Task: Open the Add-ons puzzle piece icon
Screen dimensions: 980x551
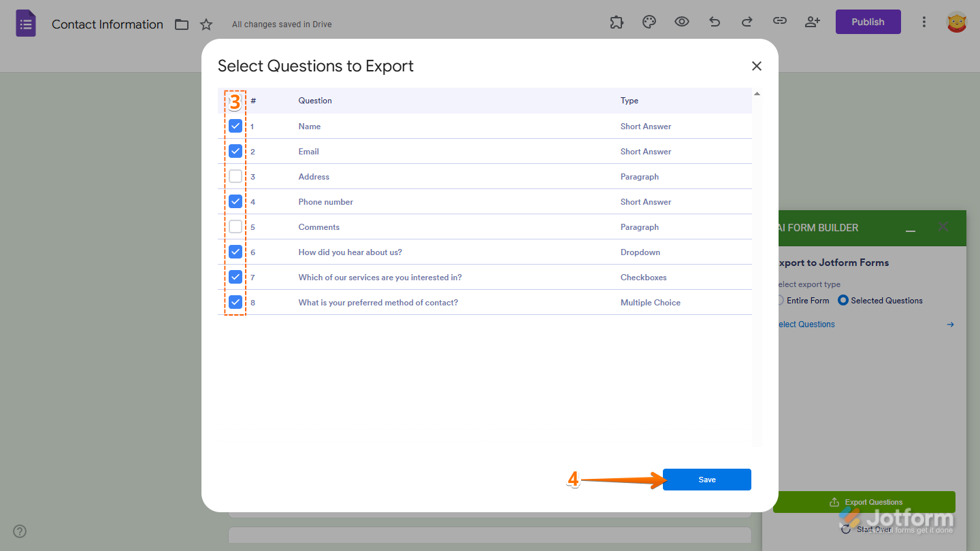Action: point(617,21)
